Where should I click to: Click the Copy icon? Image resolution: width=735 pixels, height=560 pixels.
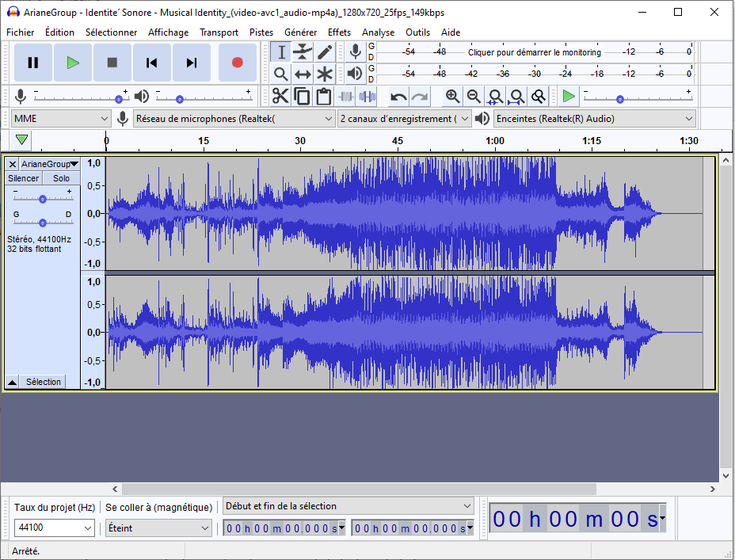pos(302,97)
